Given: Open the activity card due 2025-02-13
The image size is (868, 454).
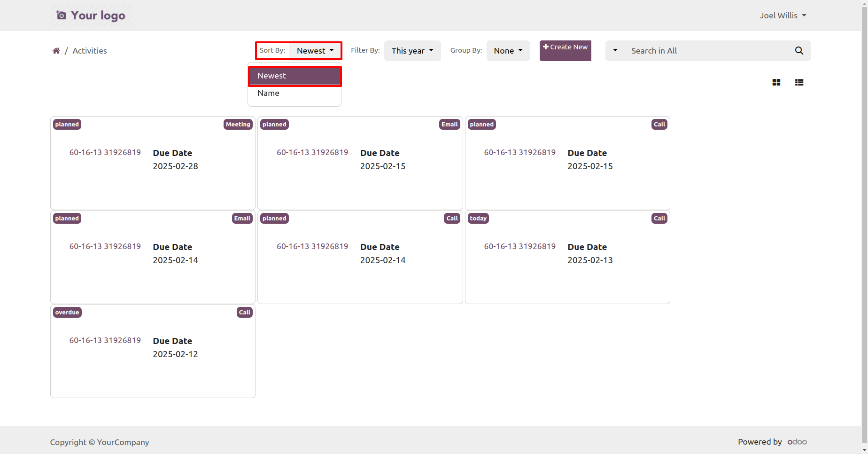Looking at the screenshot, I should coord(567,257).
